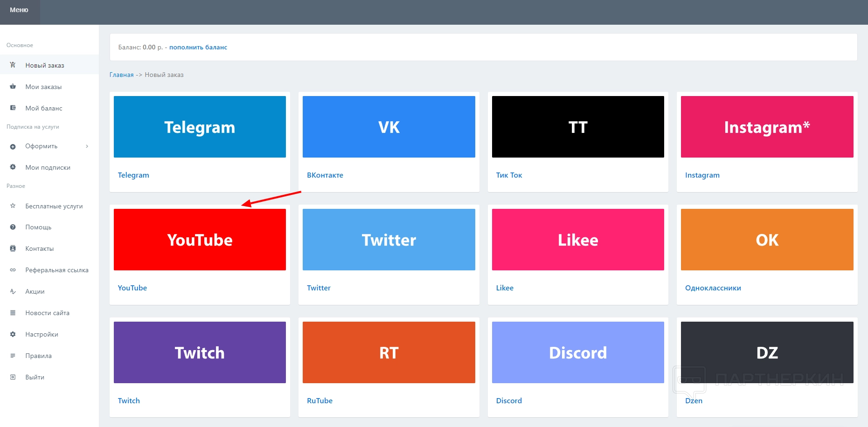Open Помощь in the sidebar
Viewport: 868px width, 427px height.
pyautogui.click(x=49, y=227)
